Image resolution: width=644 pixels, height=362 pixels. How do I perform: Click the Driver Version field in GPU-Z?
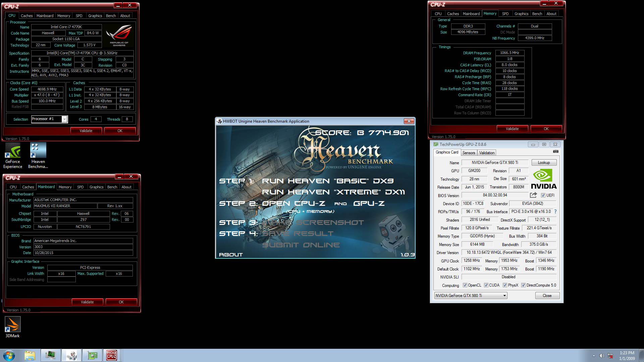[509, 252]
